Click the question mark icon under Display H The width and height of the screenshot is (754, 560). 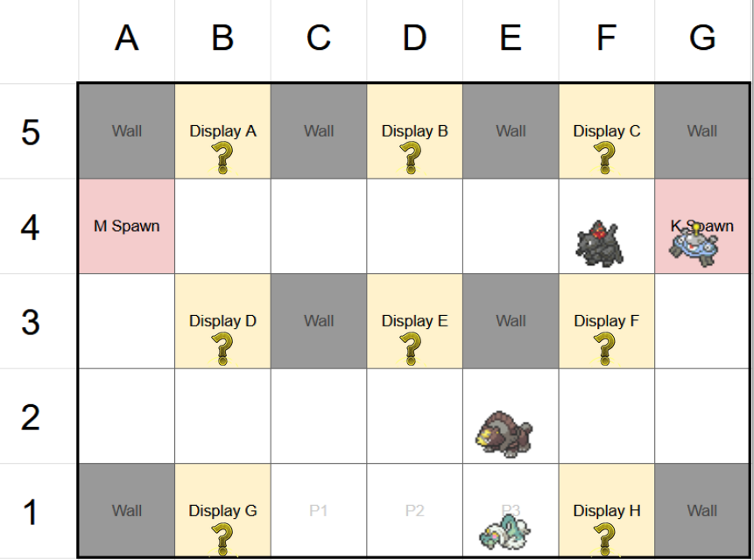pyautogui.click(x=604, y=539)
